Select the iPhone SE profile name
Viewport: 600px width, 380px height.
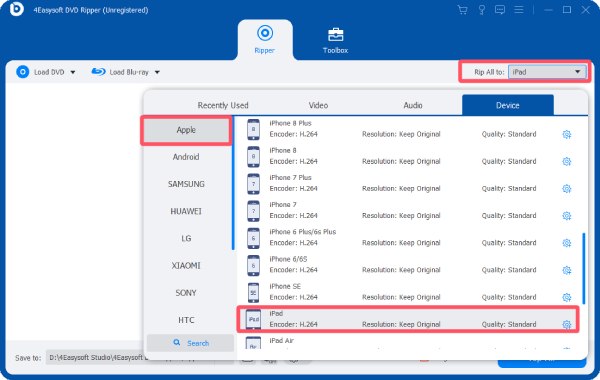(x=285, y=286)
